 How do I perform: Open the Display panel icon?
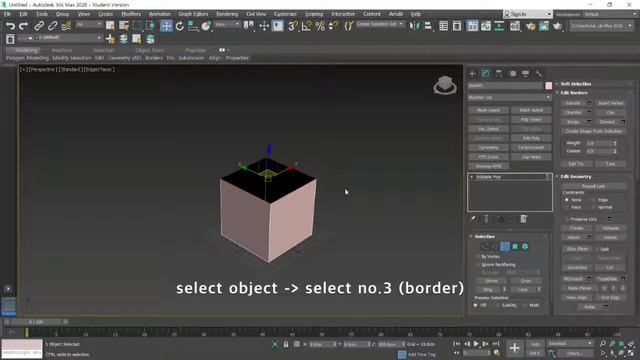[526, 73]
